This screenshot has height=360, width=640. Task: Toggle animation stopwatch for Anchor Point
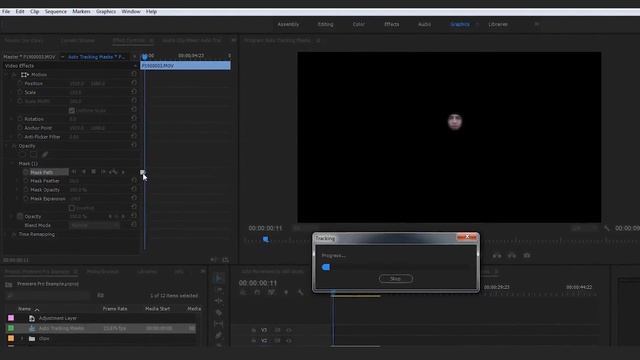(20, 128)
